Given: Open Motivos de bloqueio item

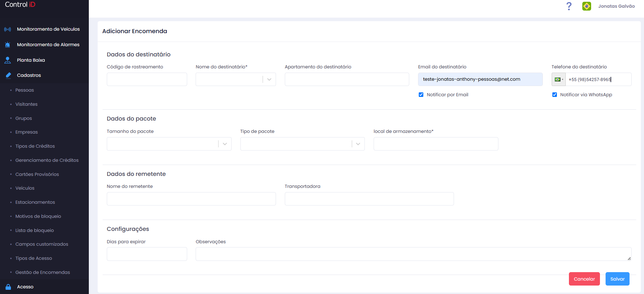Looking at the screenshot, I should click(38, 216).
